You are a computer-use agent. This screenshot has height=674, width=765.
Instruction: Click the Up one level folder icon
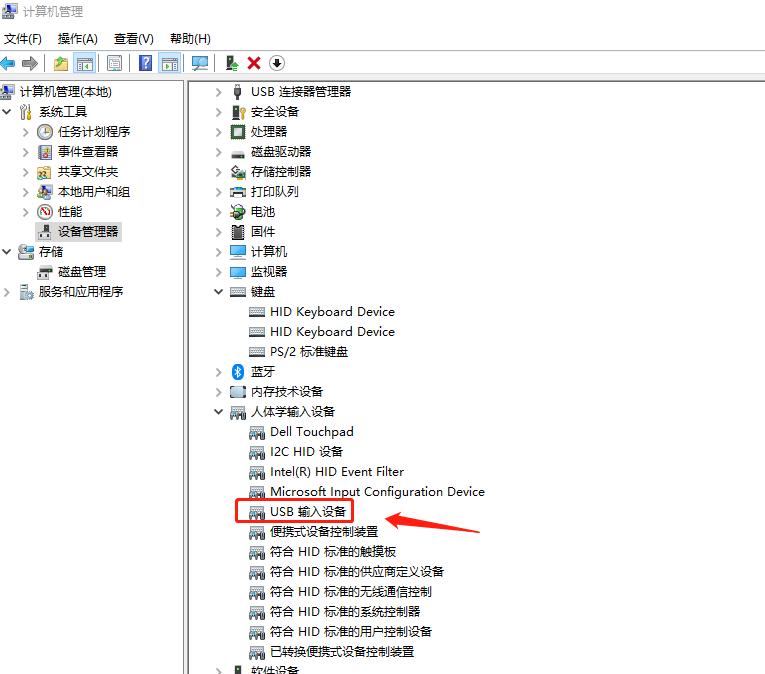point(60,63)
